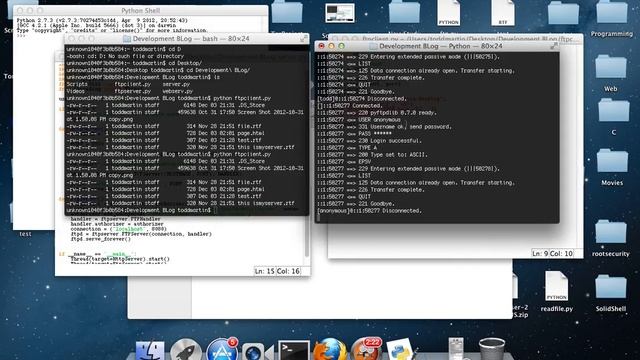Select the C folder on desktop

coord(613,111)
